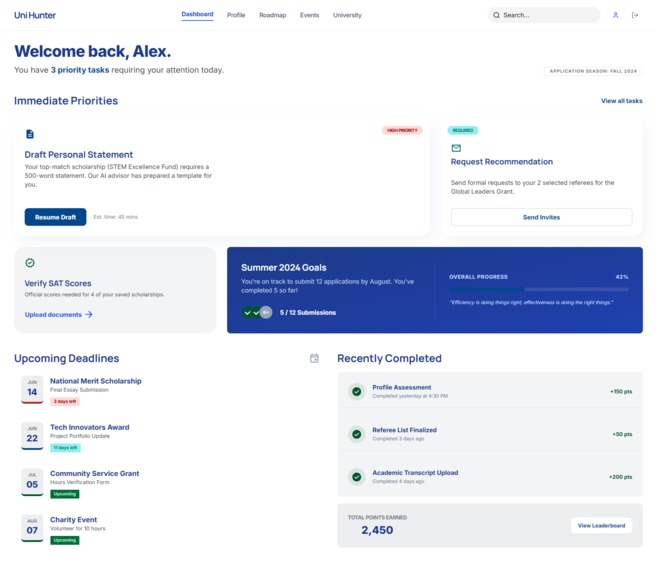Click the Send Invites button
The image size is (657, 573).
[541, 217]
